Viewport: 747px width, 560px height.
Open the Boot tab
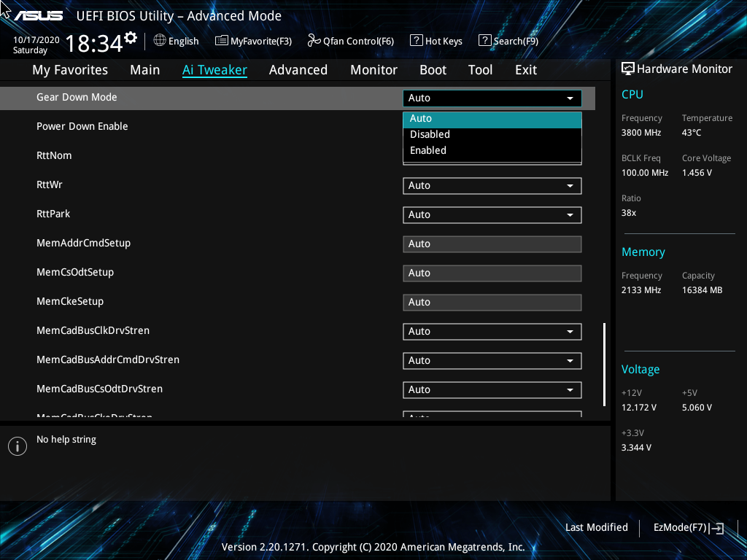[433, 70]
